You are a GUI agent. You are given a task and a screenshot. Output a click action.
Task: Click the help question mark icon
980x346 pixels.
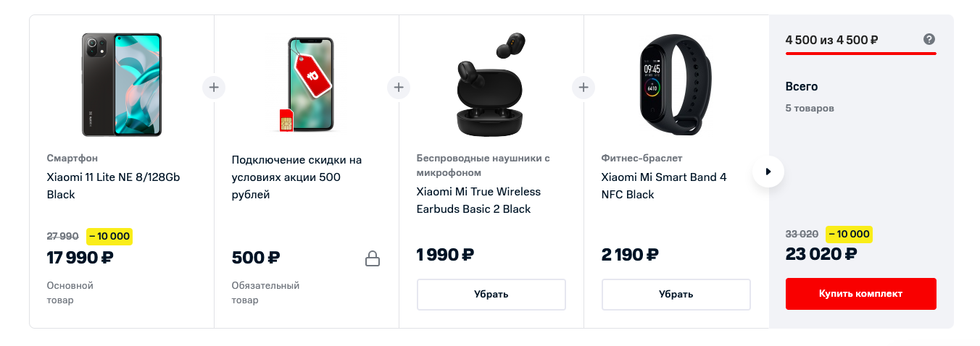click(929, 39)
